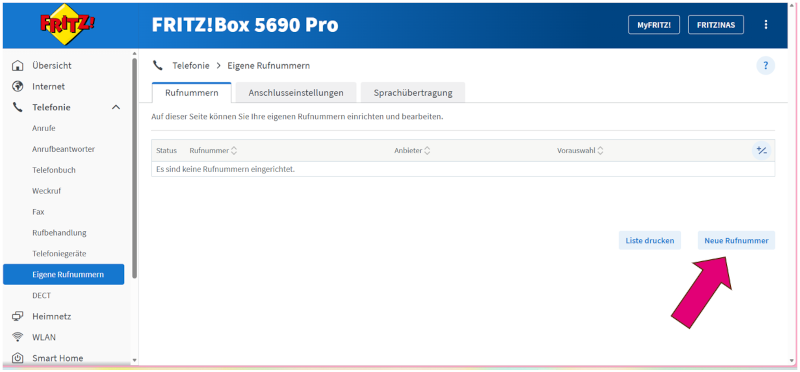The height and width of the screenshot is (372, 800).
Task: Click the sidebar scroll-down arrow
Action: [x=134, y=360]
